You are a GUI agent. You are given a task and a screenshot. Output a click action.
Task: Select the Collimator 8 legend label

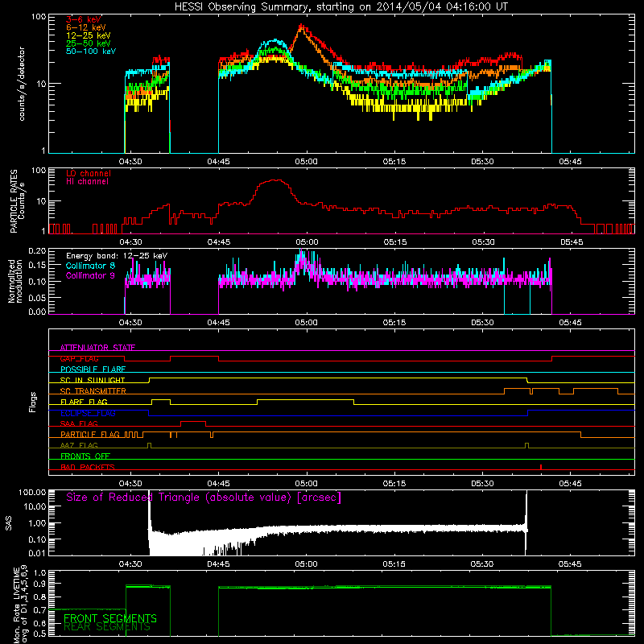(90, 266)
